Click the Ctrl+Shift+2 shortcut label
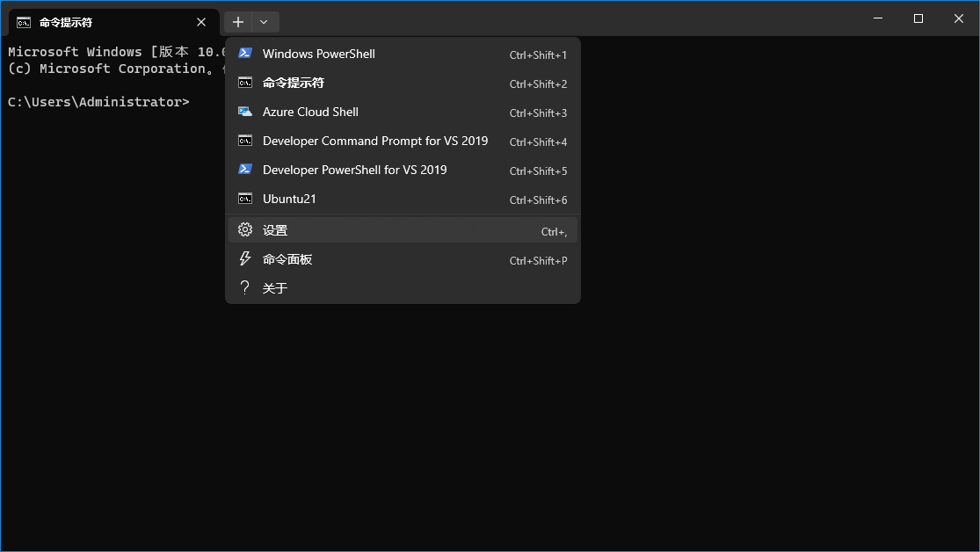 point(538,84)
